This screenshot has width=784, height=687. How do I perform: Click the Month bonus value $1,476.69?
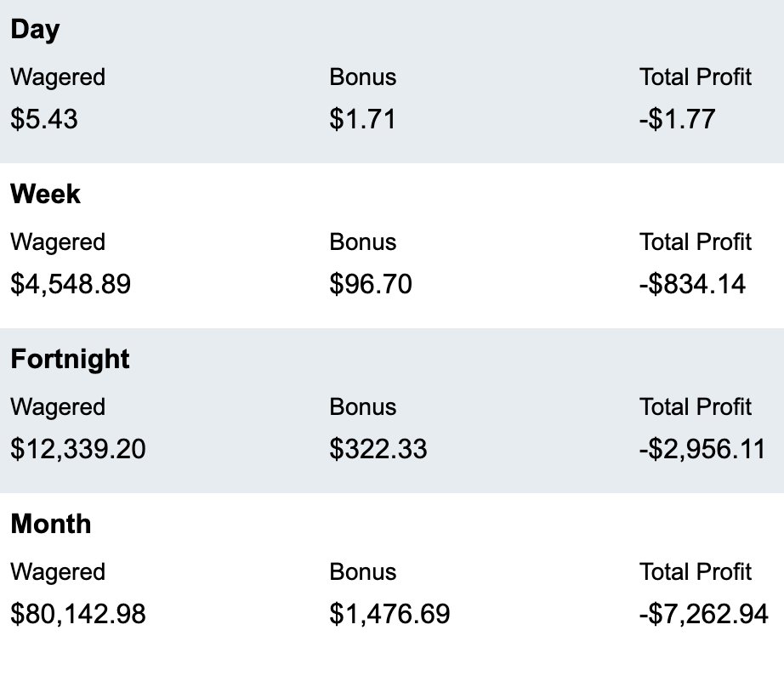[389, 614]
